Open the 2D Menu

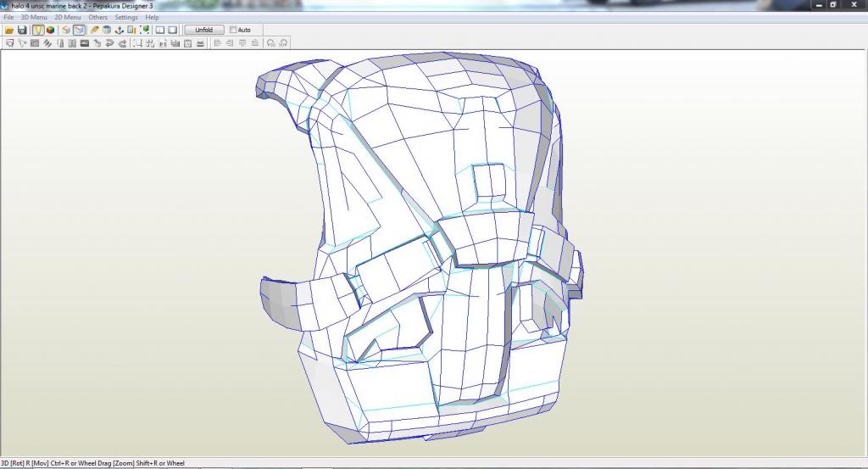67,17
